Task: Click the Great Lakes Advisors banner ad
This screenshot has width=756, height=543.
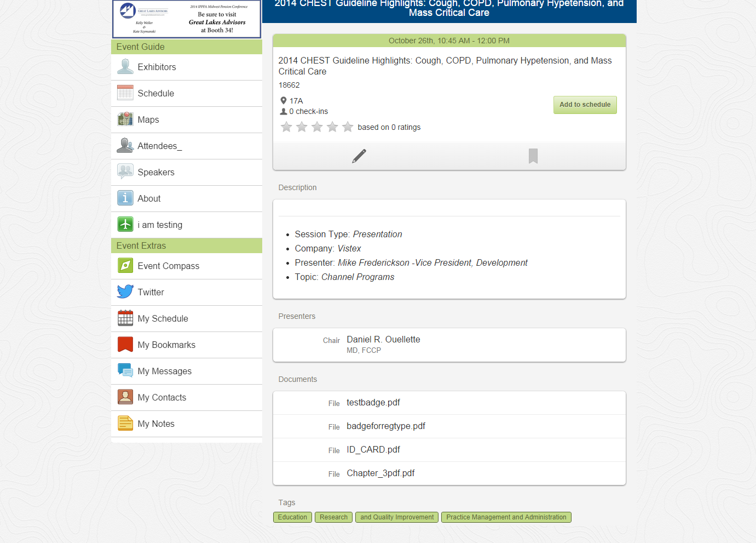Action: 187,19
